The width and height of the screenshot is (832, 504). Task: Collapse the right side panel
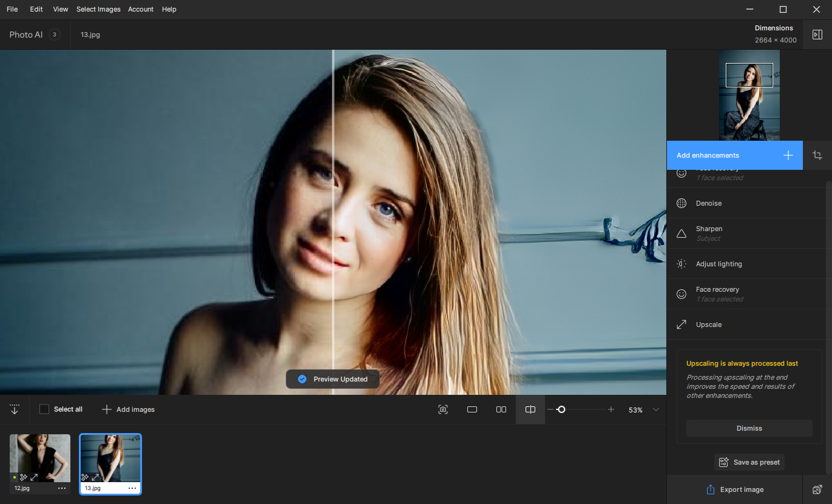tap(817, 35)
